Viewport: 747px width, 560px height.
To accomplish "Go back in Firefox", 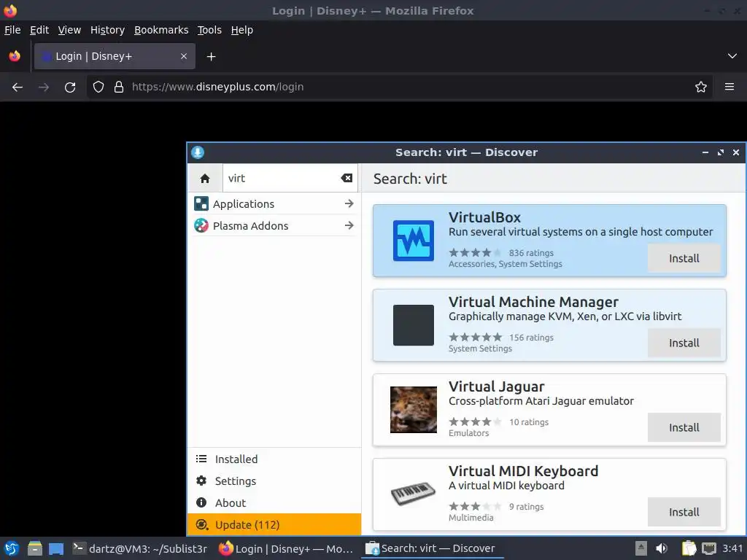I will pos(18,87).
